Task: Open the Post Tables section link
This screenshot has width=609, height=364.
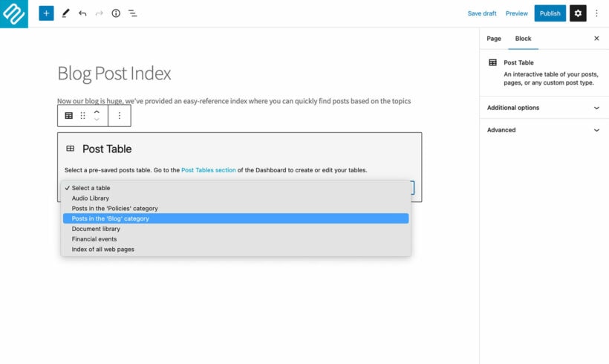Action: click(x=208, y=170)
